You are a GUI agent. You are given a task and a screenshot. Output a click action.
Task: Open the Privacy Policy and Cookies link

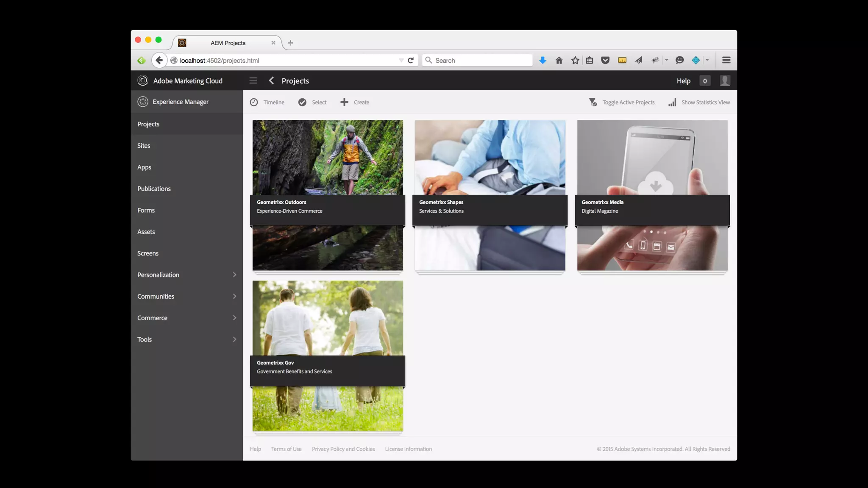point(343,449)
